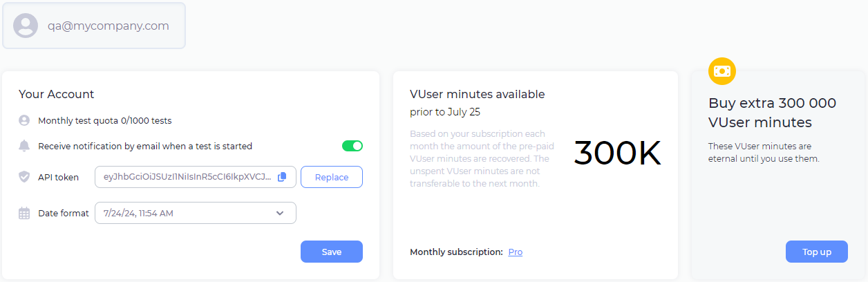Click Buy extra 300 000 VUser minutes heading
The height and width of the screenshot is (282, 868).
click(x=772, y=113)
